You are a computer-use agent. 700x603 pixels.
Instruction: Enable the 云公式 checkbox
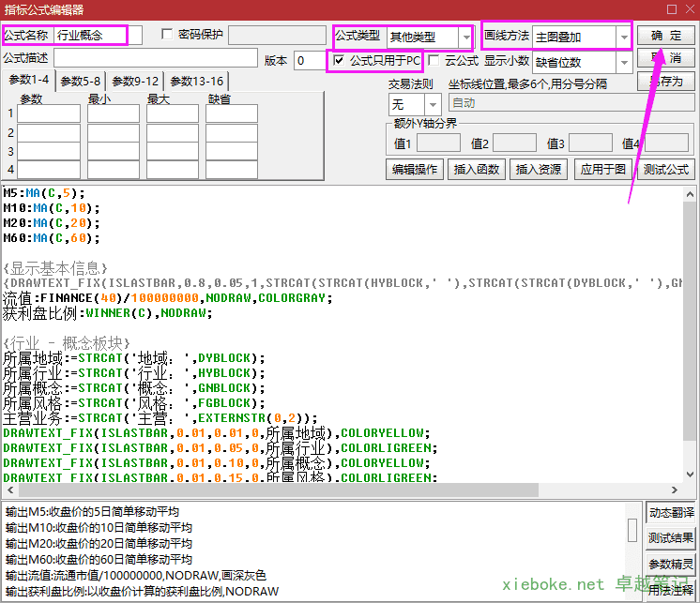point(434,61)
